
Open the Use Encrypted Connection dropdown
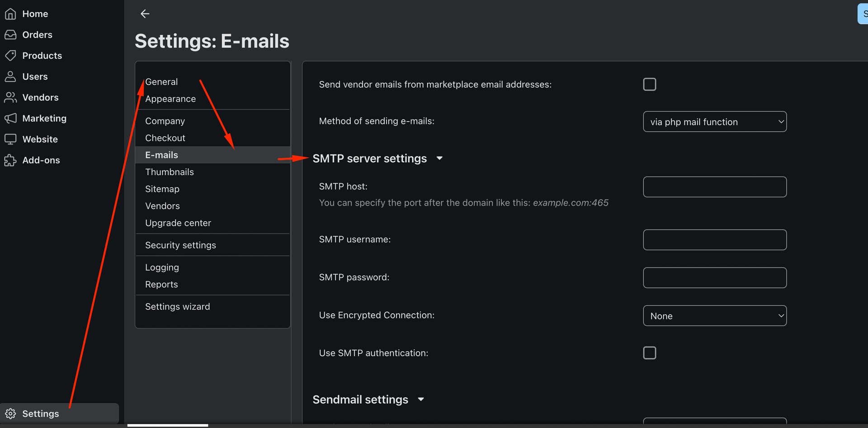pos(714,316)
